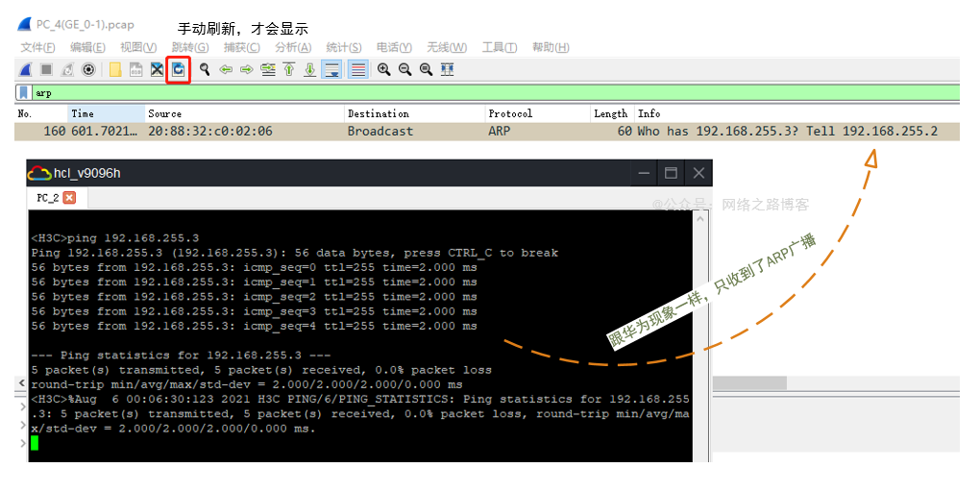This screenshot has width=980, height=492.
Task: Select ARP packet number 160 row
Action: (x=487, y=132)
